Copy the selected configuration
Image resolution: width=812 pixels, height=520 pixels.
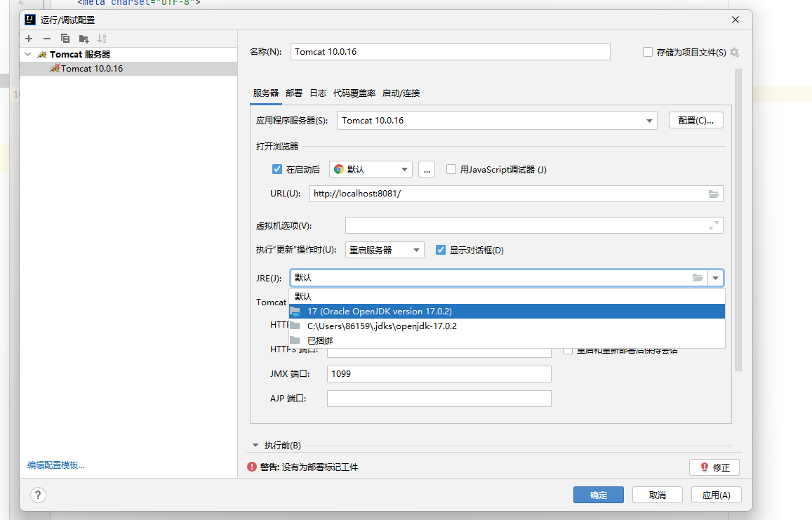65,39
